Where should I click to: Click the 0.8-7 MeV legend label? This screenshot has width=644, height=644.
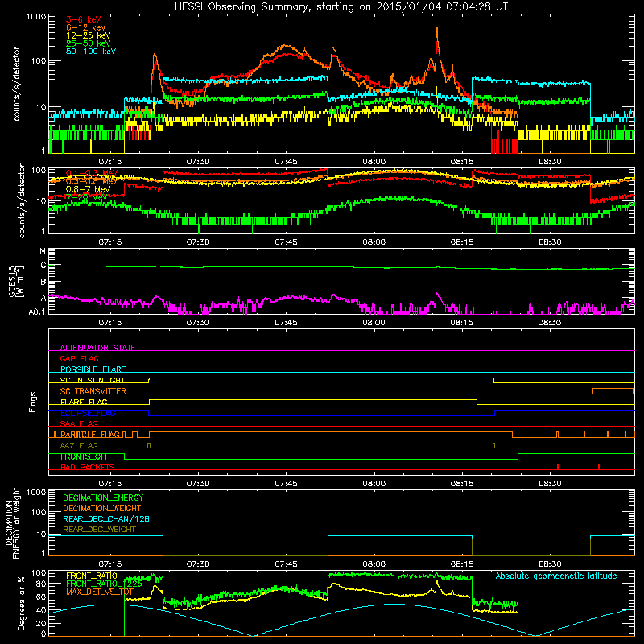click(88, 189)
